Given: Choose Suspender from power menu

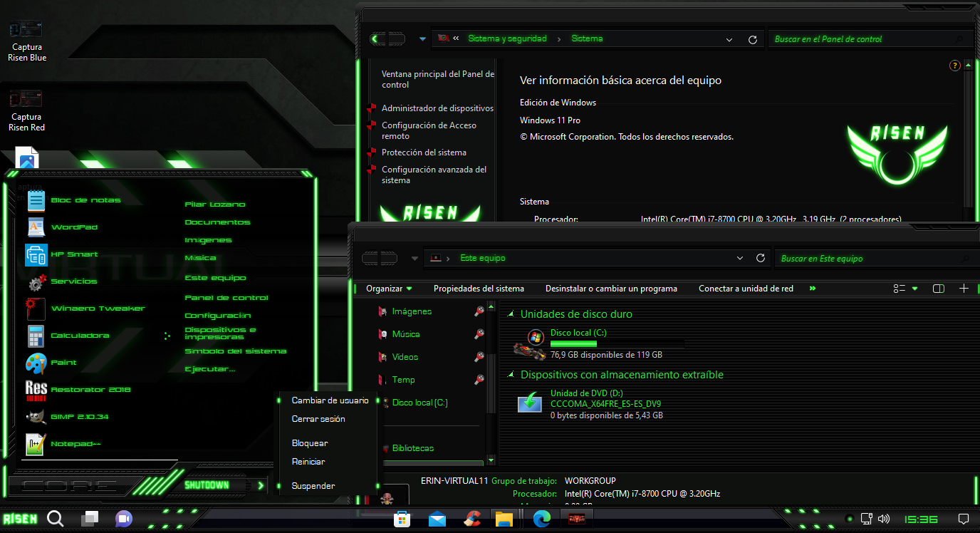Looking at the screenshot, I should (313, 486).
